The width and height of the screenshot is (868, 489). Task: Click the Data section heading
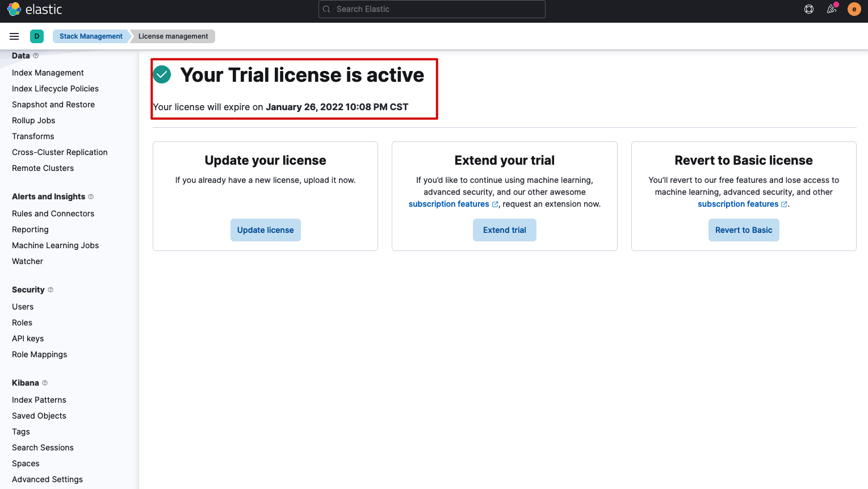21,56
